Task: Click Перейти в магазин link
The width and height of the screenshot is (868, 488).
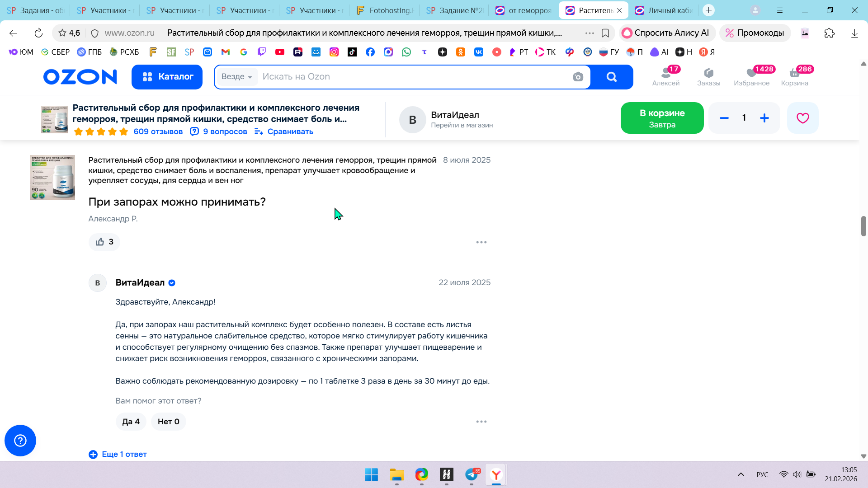Action: (462, 125)
